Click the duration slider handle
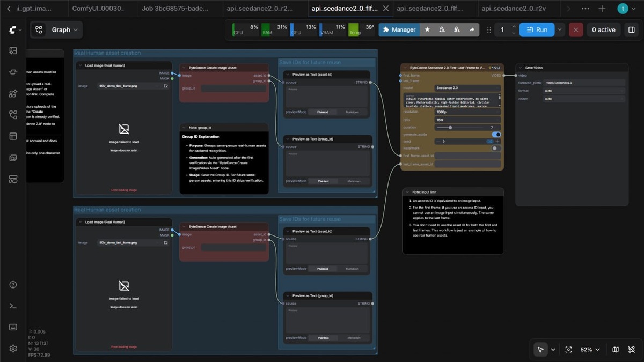The height and width of the screenshot is (362, 644). tap(450, 128)
